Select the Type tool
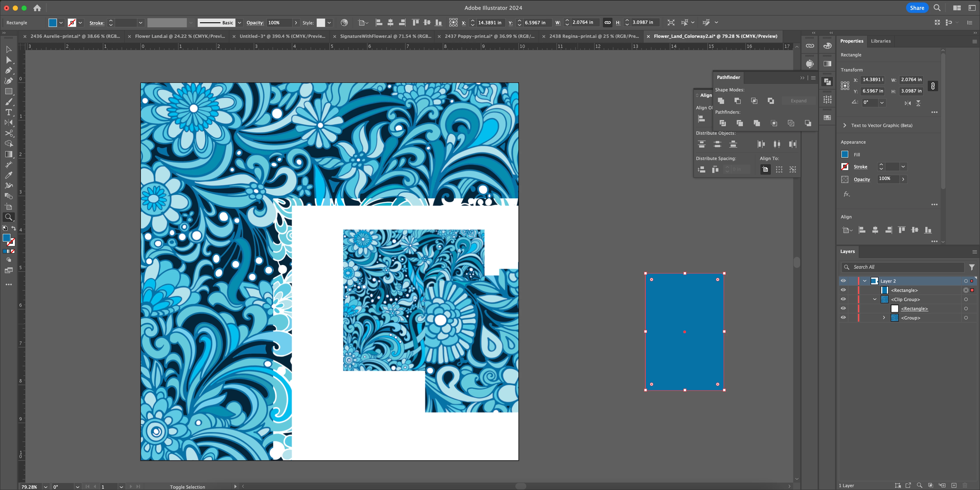Image resolution: width=980 pixels, height=490 pixels. (8, 112)
